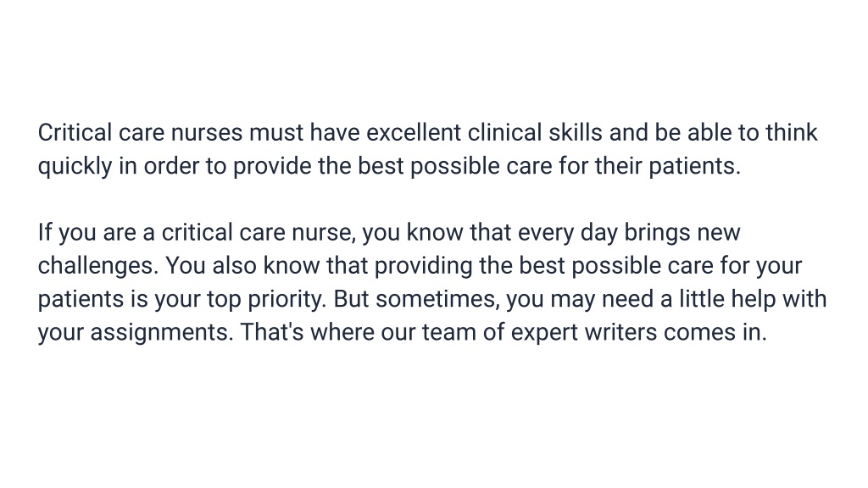The width and height of the screenshot is (868, 488).
Task: Click the word "sometimes," in the second paragraph
Action: click(x=437, y=300)
